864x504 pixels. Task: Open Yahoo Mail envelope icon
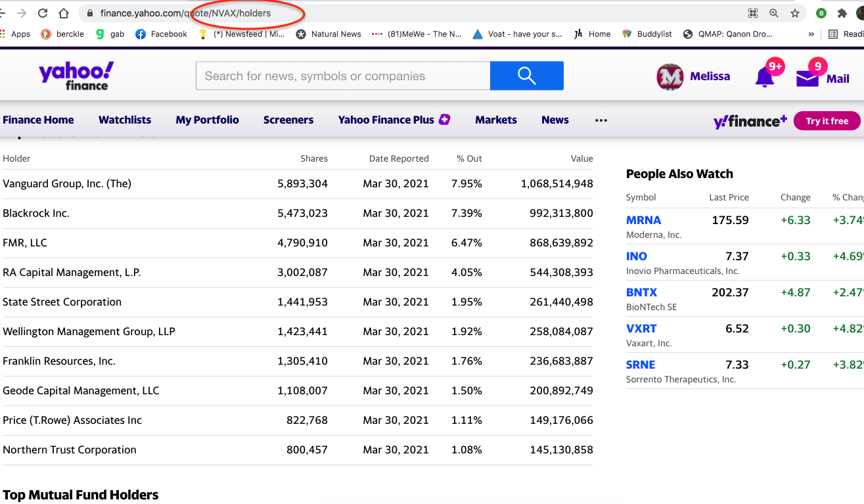[x=807, y=79]
